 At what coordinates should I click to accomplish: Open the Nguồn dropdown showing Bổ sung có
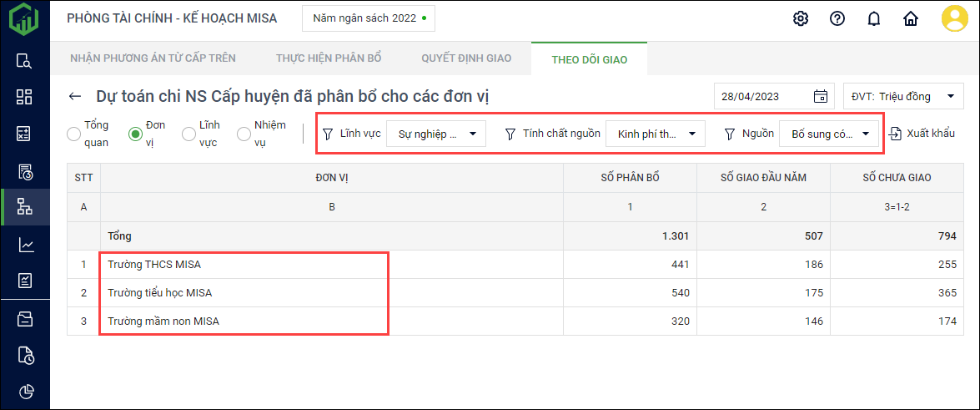pos(829,134)
